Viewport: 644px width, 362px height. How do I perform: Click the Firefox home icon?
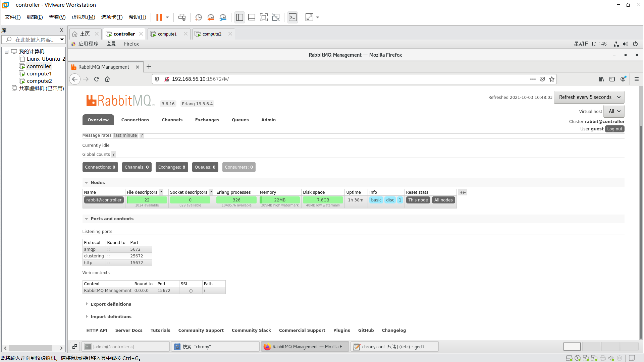[107, 79]
